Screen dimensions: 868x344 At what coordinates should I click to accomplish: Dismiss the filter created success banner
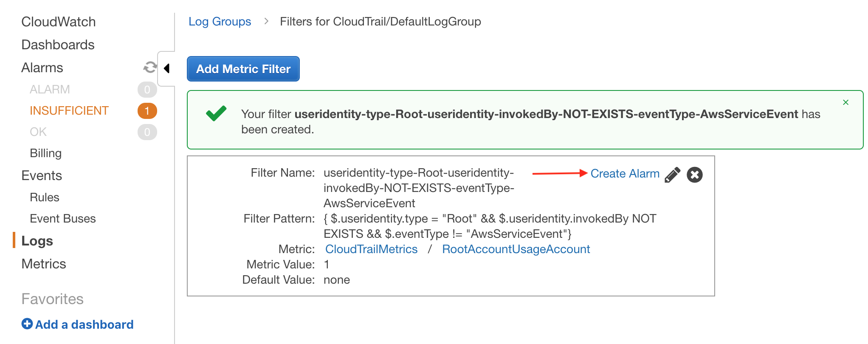[845, 102]
